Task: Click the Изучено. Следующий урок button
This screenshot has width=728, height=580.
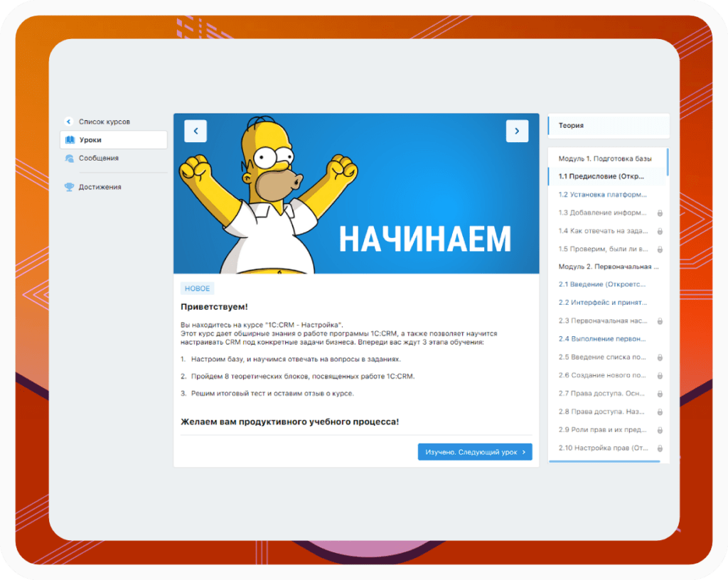Action: [x=475, y=452]
